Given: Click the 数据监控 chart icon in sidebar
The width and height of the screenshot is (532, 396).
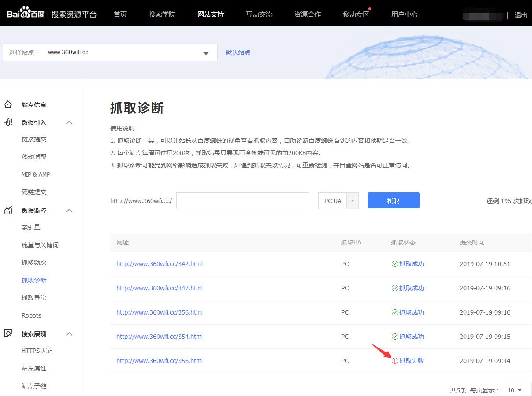Looking at the screenshot, I should click(x=7, y=210).
